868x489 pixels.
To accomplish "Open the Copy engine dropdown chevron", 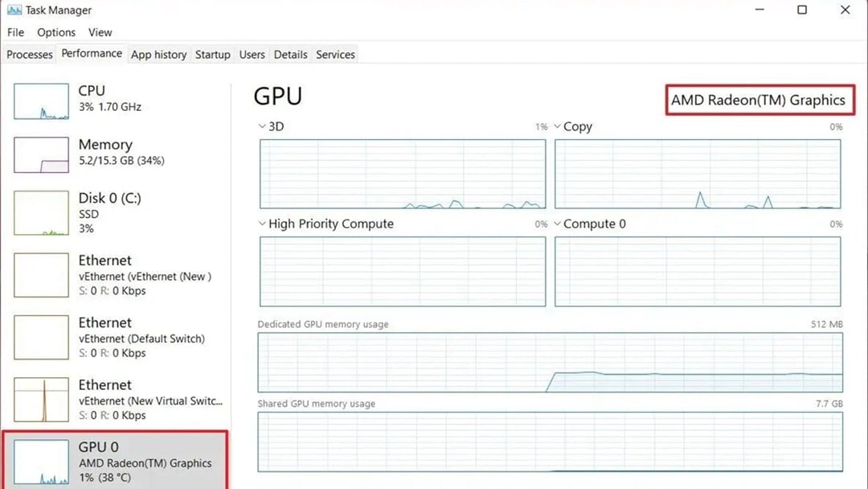I will click(x=558, y=126).
